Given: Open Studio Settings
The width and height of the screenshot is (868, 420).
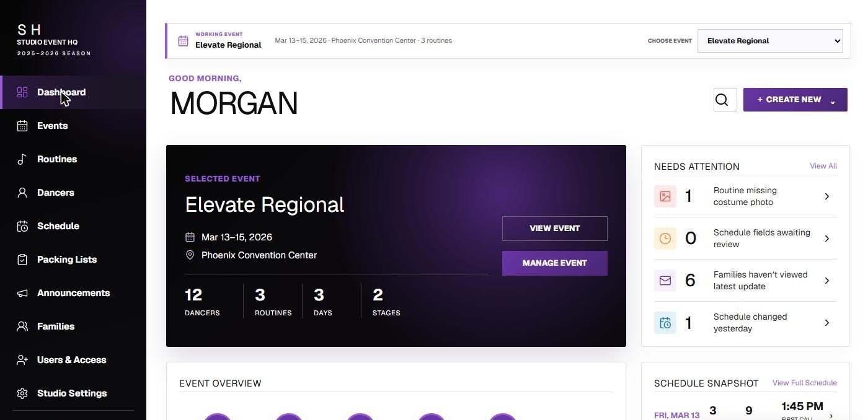Looking at the screenshot, I should (73, 393).
